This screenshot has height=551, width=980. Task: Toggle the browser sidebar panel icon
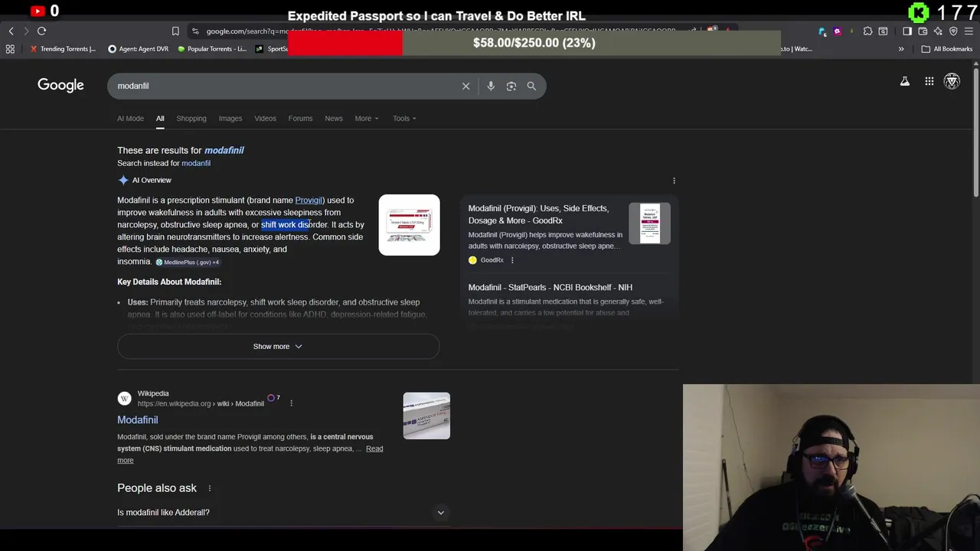(907, 31)
